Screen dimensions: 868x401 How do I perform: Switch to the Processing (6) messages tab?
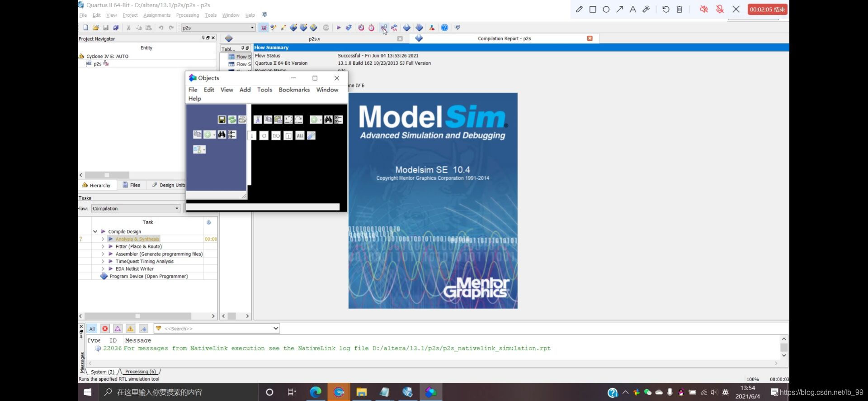(x=140, y=372)
